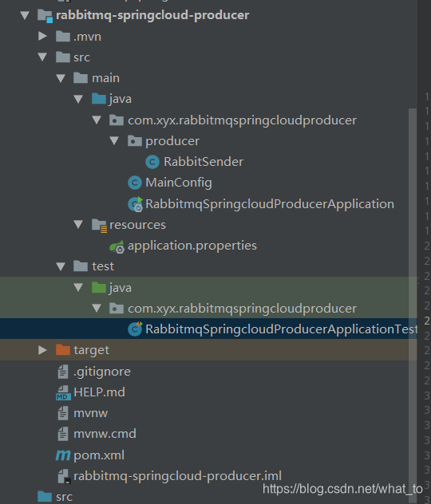Open the HELP.md file
Viewport: 431px width, 504px height.
coord(99,392)
